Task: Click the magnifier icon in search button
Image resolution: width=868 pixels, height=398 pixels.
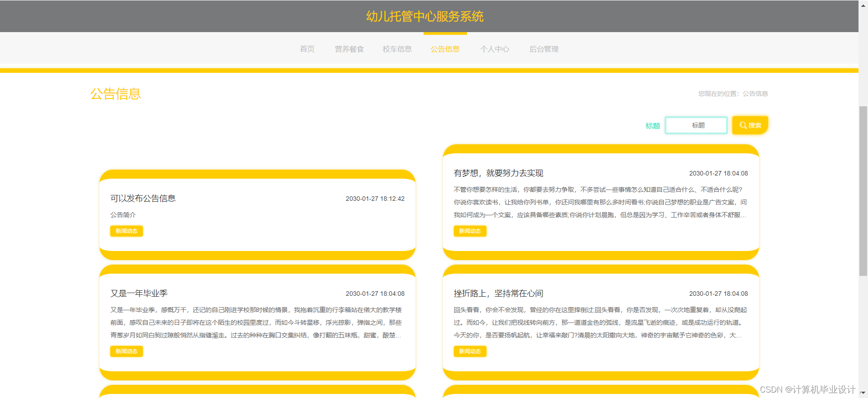Action: tap(743, 125)
